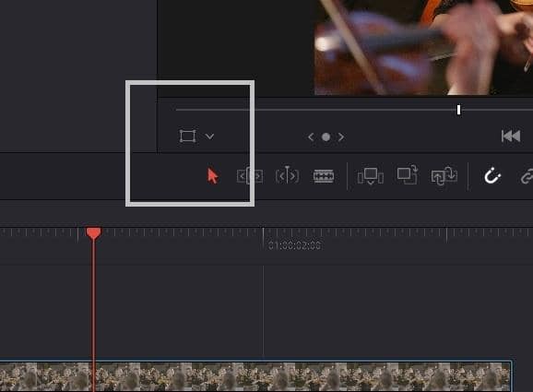Screen dimensions: 533x392
Task: Enable the Dynamic Trim Mode tool
Action: (287, 176)
